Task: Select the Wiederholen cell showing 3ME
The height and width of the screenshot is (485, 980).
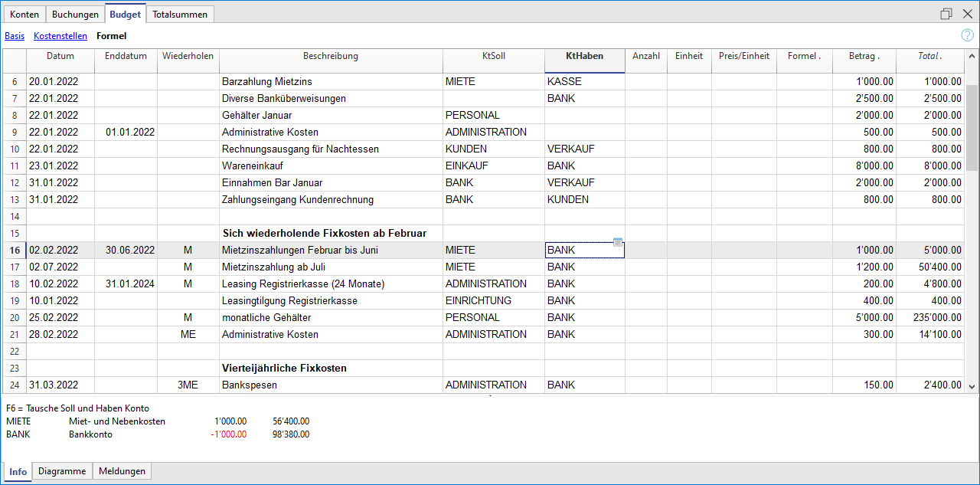Action: pyautogui.click(x=188, y=385)
